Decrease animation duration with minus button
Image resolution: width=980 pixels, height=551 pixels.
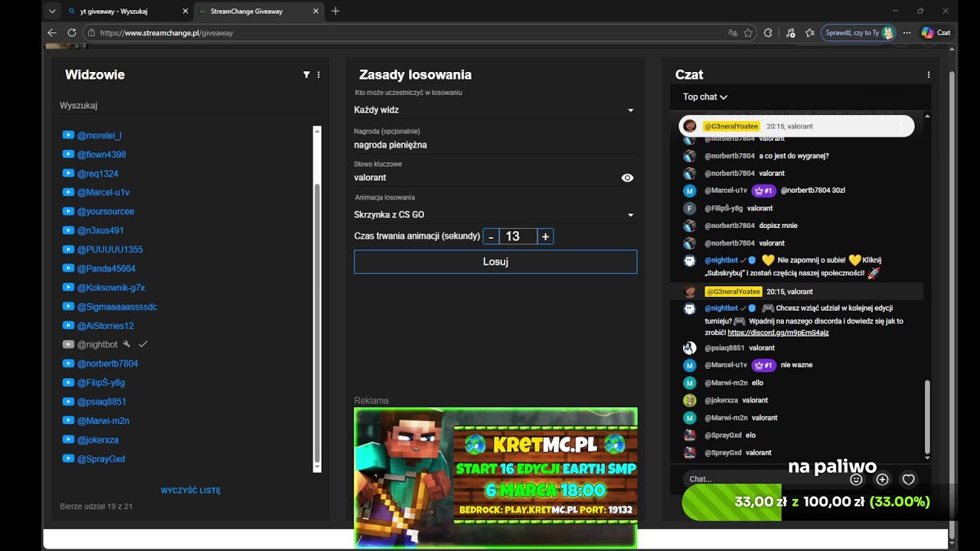pos(491,236)
